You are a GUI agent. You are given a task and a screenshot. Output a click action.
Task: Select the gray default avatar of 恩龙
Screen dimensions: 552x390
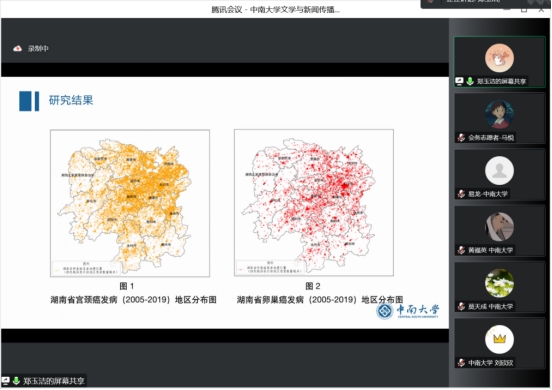499,170
